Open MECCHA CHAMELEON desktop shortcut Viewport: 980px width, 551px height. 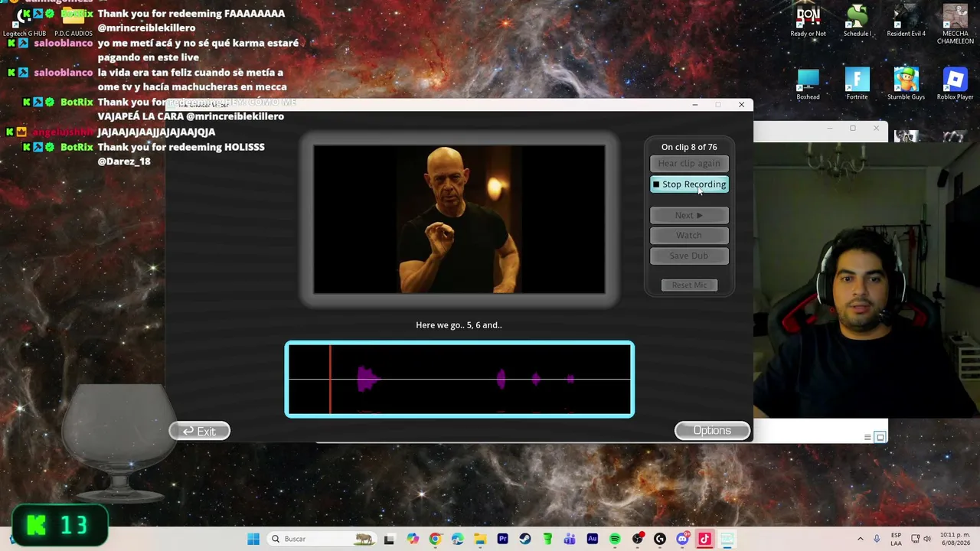point(955,24)
